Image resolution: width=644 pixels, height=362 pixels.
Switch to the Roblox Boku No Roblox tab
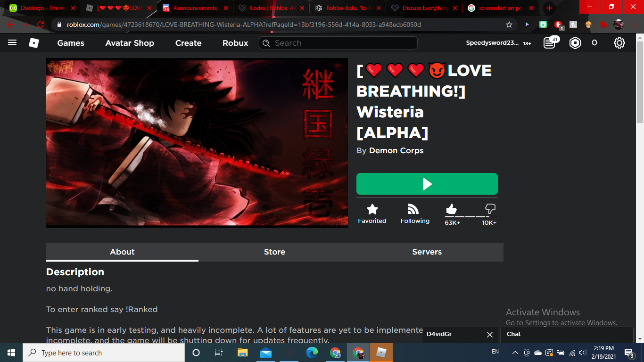[347, 8]
